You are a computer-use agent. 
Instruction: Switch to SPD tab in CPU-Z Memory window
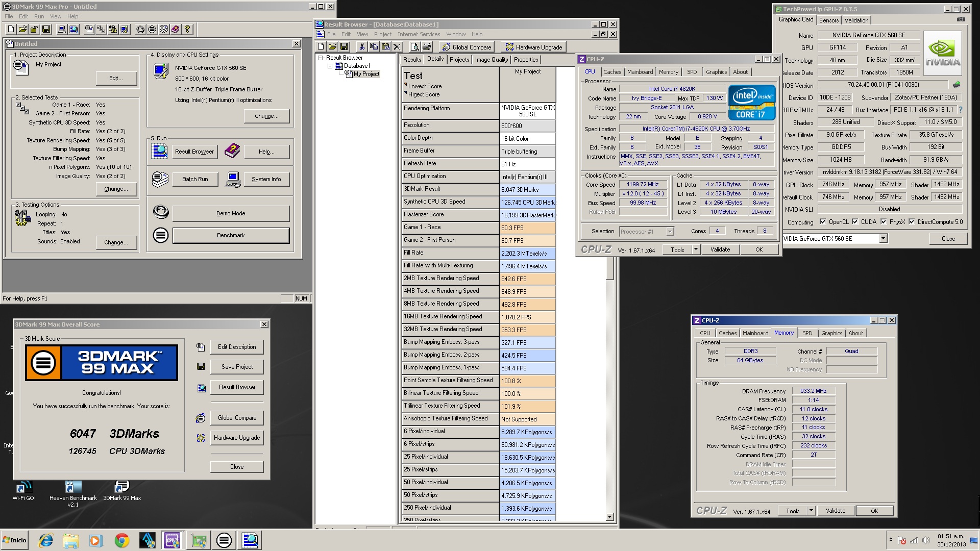(807, 333)
